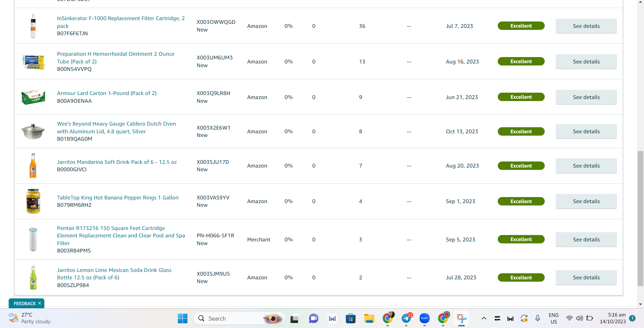
Task: Select SKU X003SJM9U5 text
Action: pyautogui.click(x=213, y=274)
